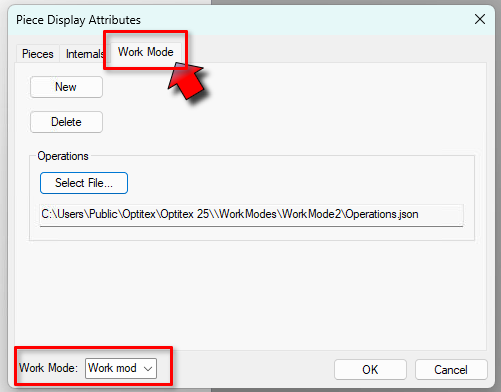
Task: Close the Piece Display Attributes window
Action: 480,19
